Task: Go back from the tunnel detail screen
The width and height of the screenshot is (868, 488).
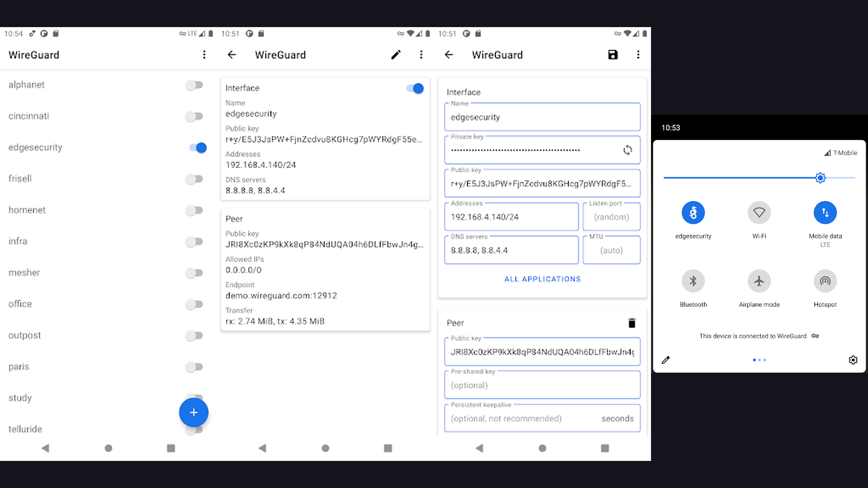Action: (232, 55)
